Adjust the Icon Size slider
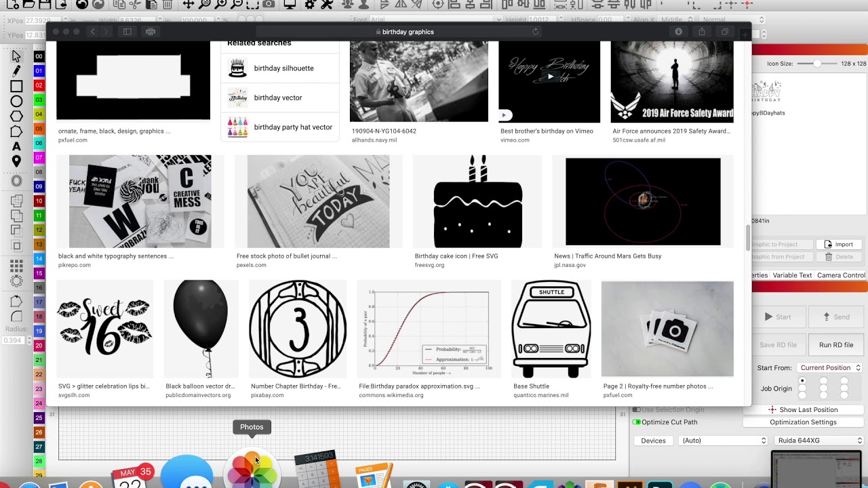868x488 pixels. (817, 64)
